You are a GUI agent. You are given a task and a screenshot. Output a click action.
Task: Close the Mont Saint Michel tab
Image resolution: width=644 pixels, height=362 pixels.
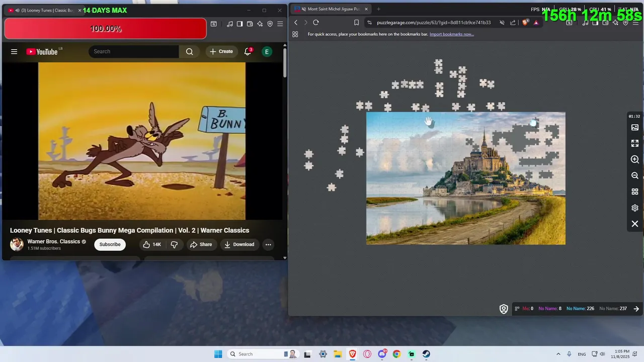366,9
